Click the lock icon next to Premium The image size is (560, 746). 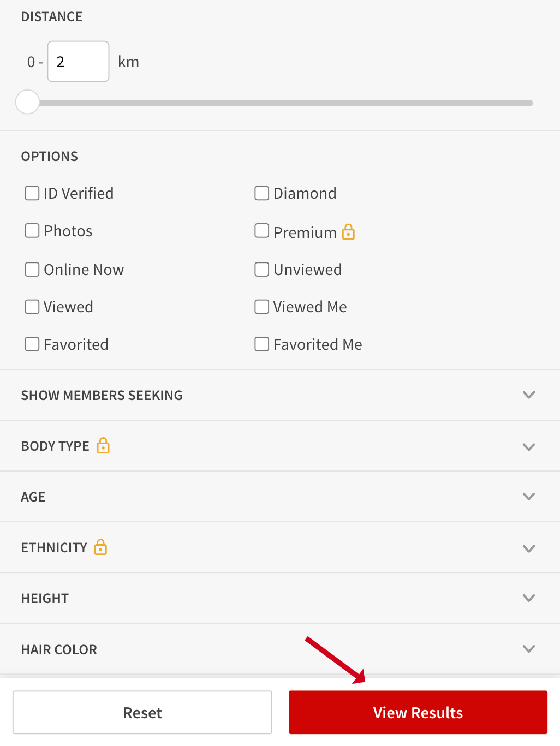[x=348, y=232]
